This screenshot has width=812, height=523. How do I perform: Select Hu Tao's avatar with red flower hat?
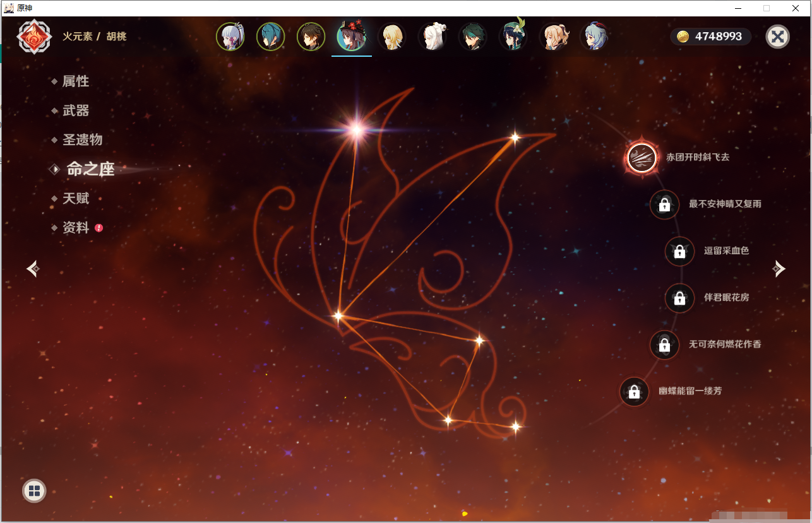[351, 37]
